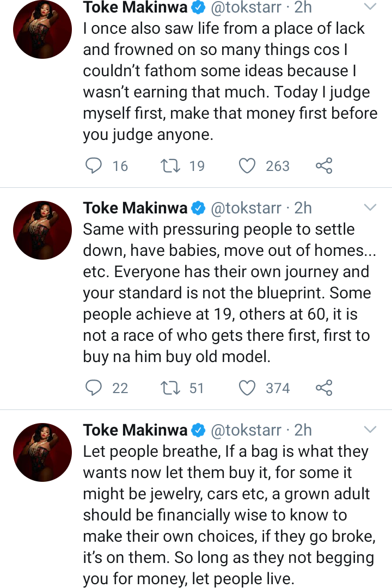Image resolution: width=392 pixels, height=588 pixels.
Task: Open Toke Makinwa's profile picture
Action: pyautogui.click(x=42, y=29)
